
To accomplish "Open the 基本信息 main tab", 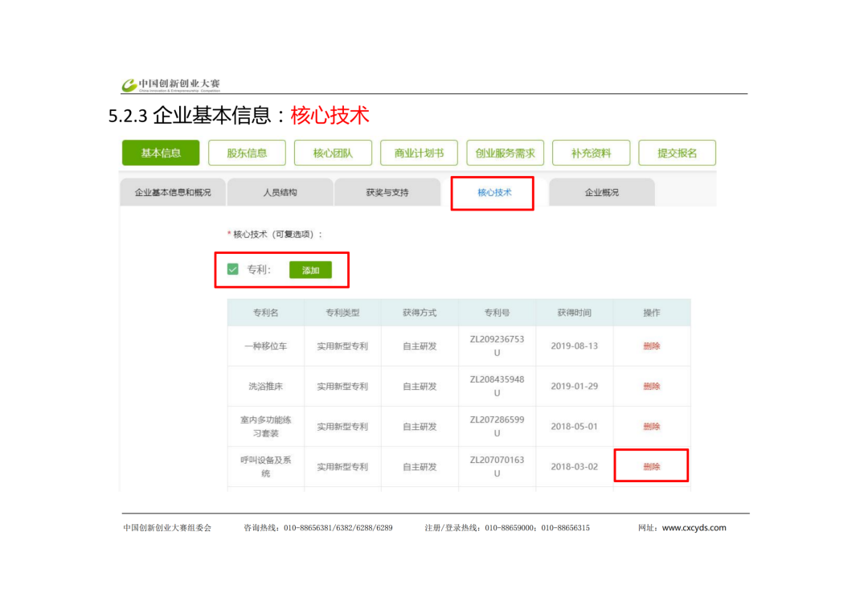I will point(161,153).
